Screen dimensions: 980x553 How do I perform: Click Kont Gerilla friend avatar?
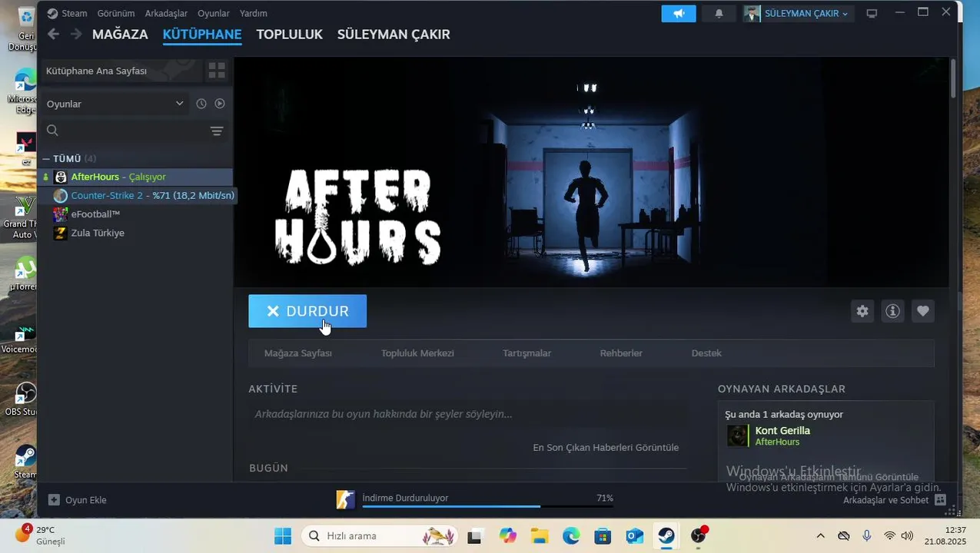pos(738,435)
